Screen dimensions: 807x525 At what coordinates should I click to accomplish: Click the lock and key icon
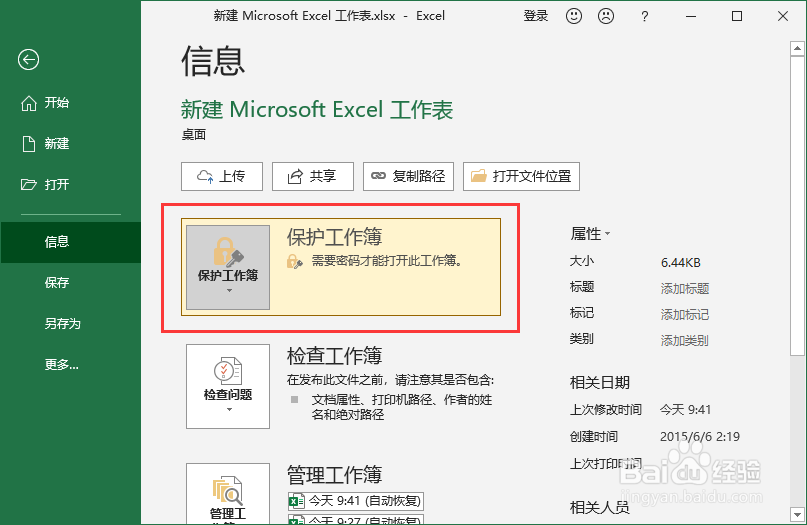pos(228,252)
